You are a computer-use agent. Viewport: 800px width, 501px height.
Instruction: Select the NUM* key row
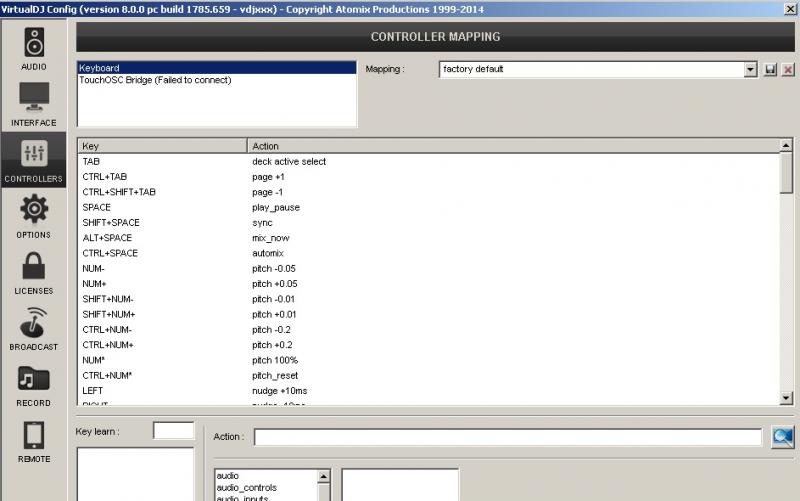pos(429,360)
